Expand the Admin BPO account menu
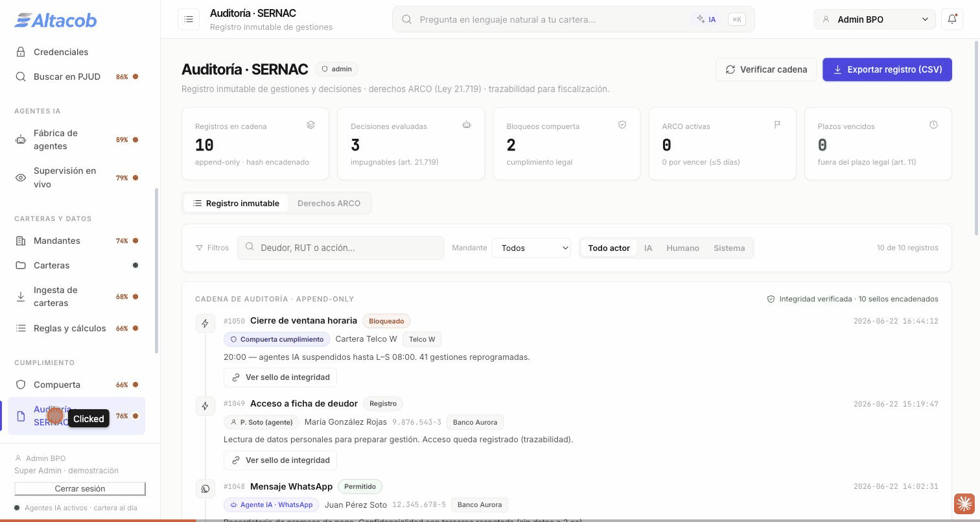The width and height of the screenshot is (980, 522). 874,19
